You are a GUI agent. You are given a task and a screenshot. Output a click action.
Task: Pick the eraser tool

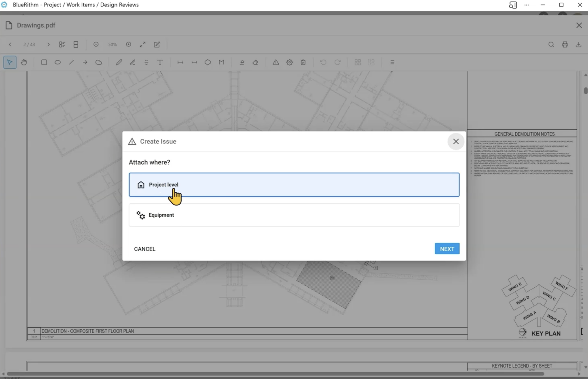[x=256, y=62]
